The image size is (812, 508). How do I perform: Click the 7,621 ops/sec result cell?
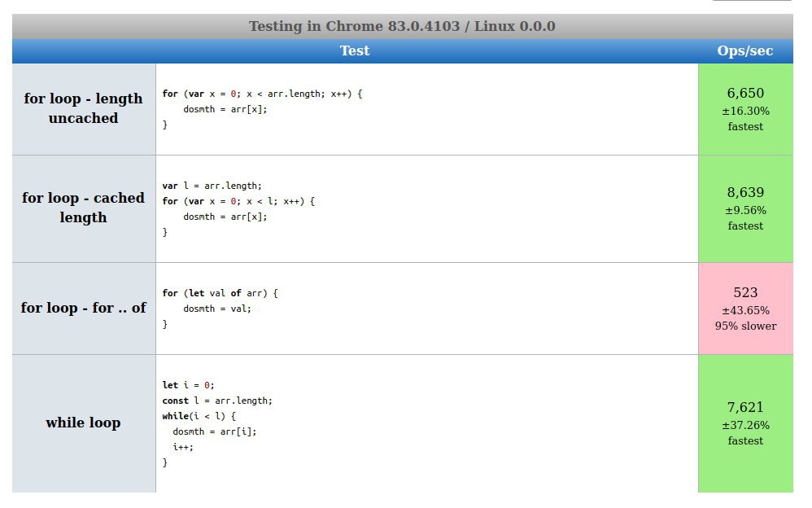click(745, 423)
